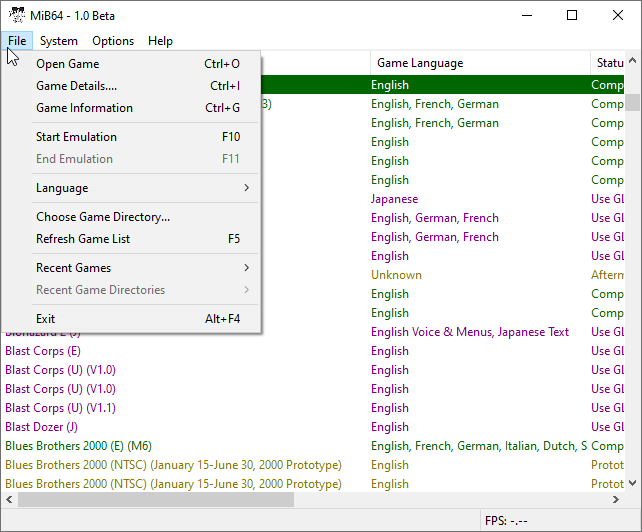Click Exit in the File menu

pyautogui.click(x=46, y=319)
